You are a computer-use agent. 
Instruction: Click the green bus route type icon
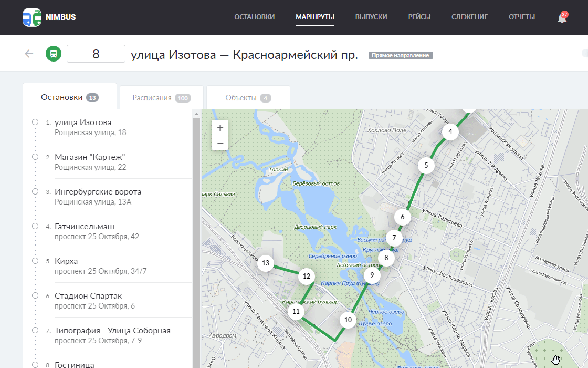[54, 54]
